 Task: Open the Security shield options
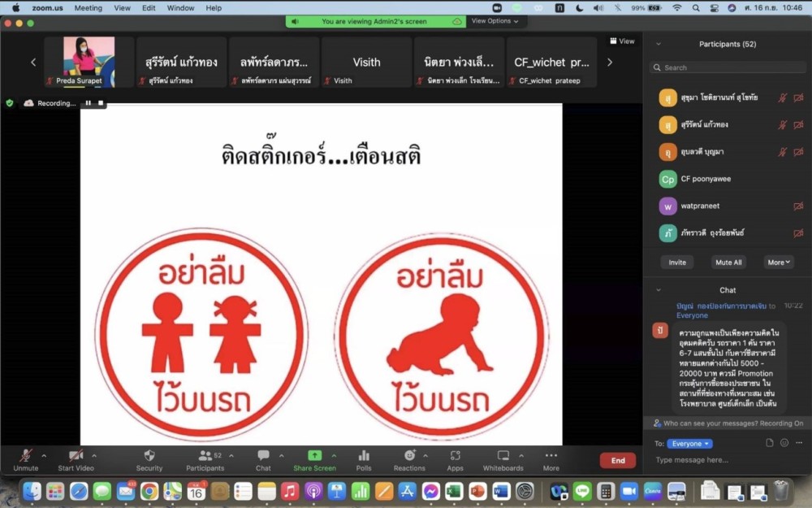[x=149, y=456]
